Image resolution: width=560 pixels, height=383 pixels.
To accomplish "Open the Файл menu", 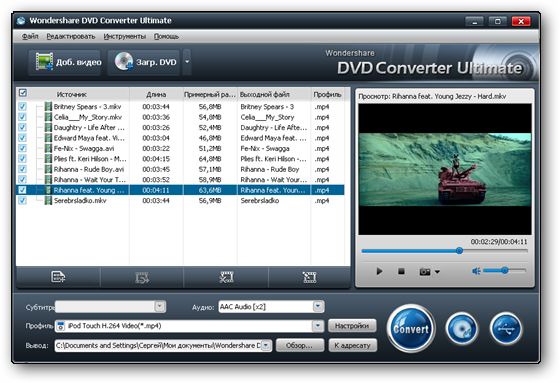I will coord(30,36).
